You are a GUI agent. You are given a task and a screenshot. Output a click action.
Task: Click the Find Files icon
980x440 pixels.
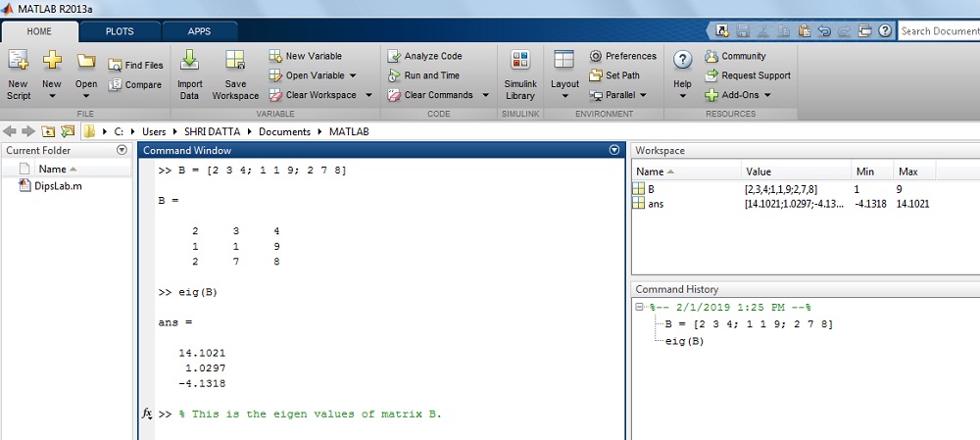(x=116, y=66)
